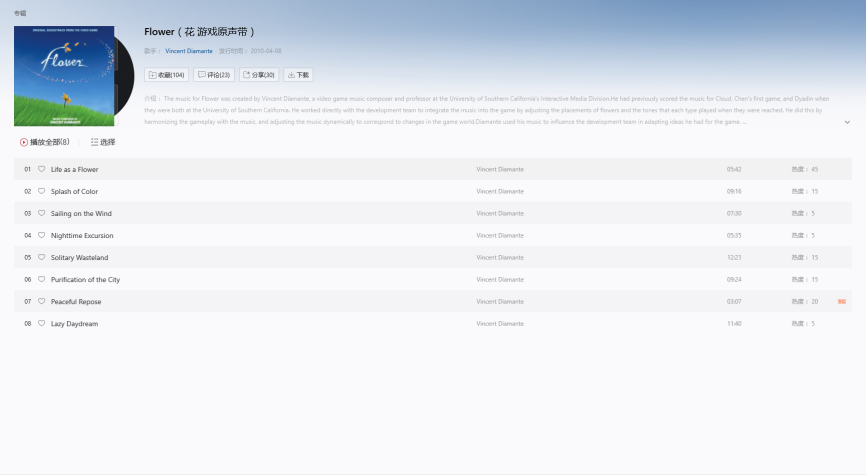Click artist Vincent Diamante in Peaceful Repose row

[499, 301]
